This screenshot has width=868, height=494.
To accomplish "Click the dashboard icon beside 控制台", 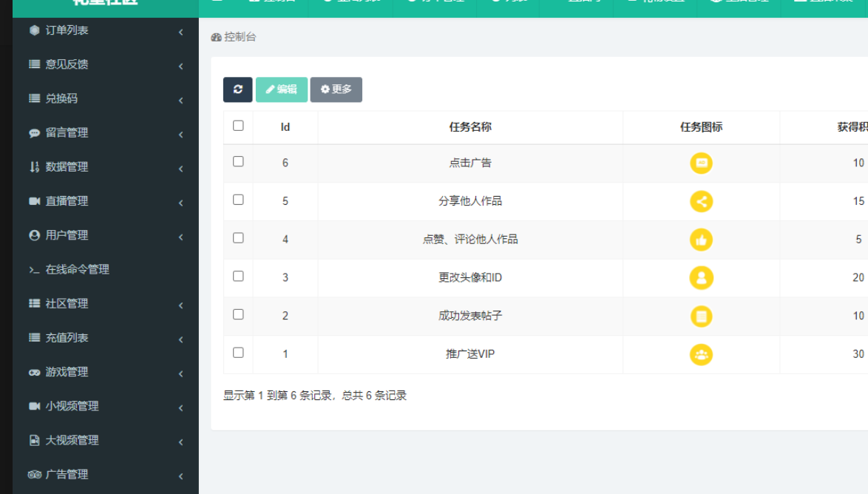I will pyautogui.click(x=216, y=38).
